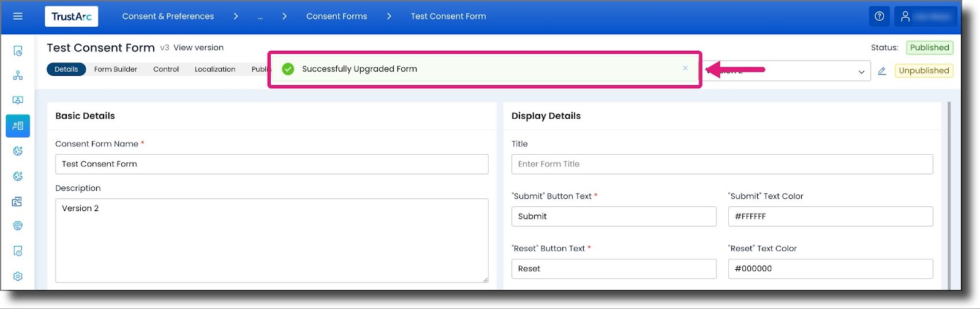The image size is (980, 309).
Task: Dismiss the Successfully Upgraded Form notification
Action: pyautogui.click(x=685, y=68)
